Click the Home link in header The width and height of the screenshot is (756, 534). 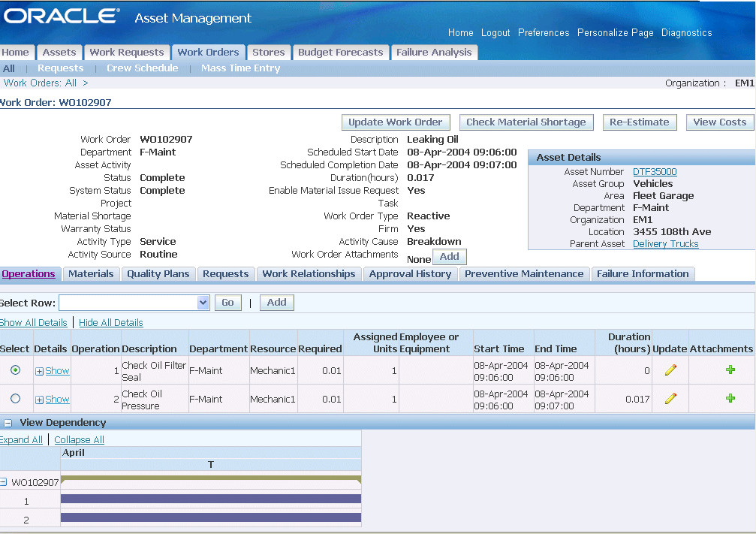(x=460, y=33)
